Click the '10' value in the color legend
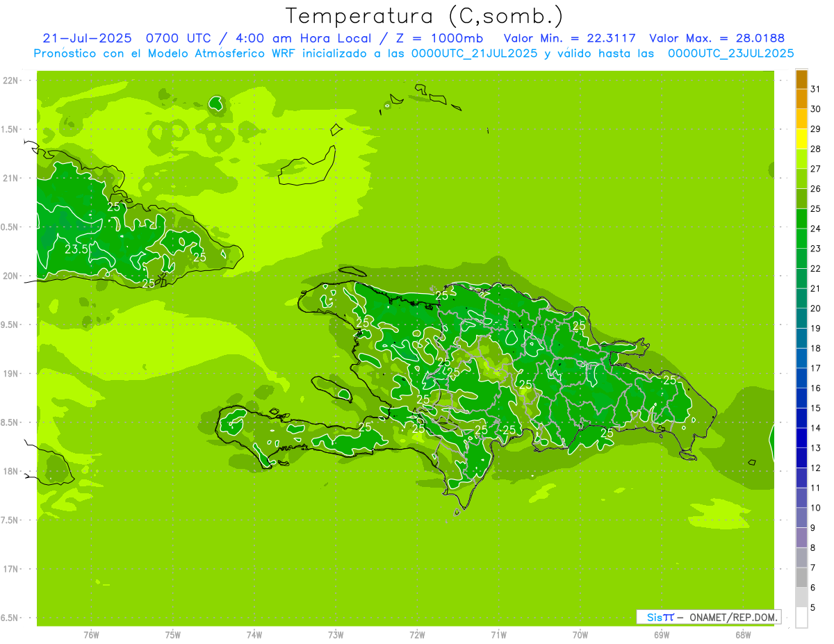 pyautogui.click(x=815, y=508)
